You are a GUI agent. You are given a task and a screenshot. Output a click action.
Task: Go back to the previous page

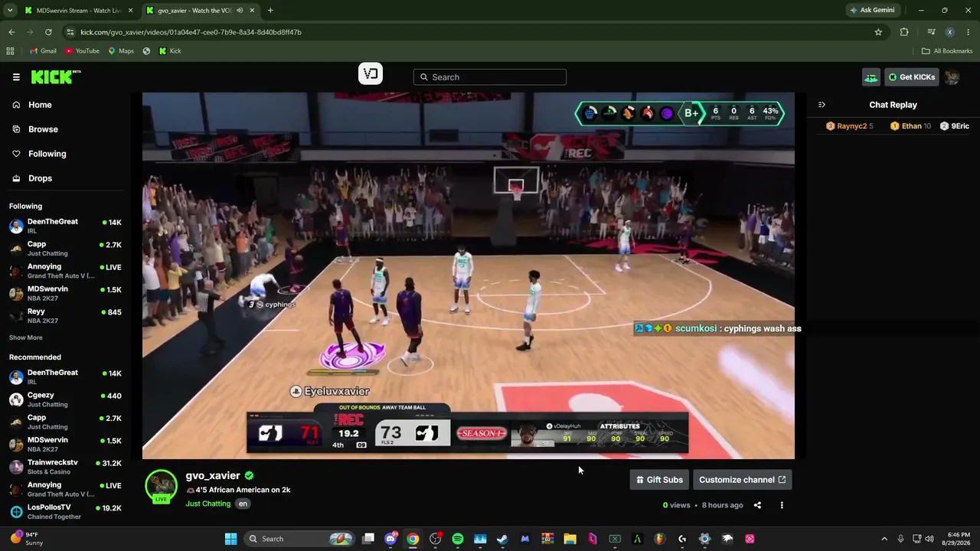[x=11, y=32]
